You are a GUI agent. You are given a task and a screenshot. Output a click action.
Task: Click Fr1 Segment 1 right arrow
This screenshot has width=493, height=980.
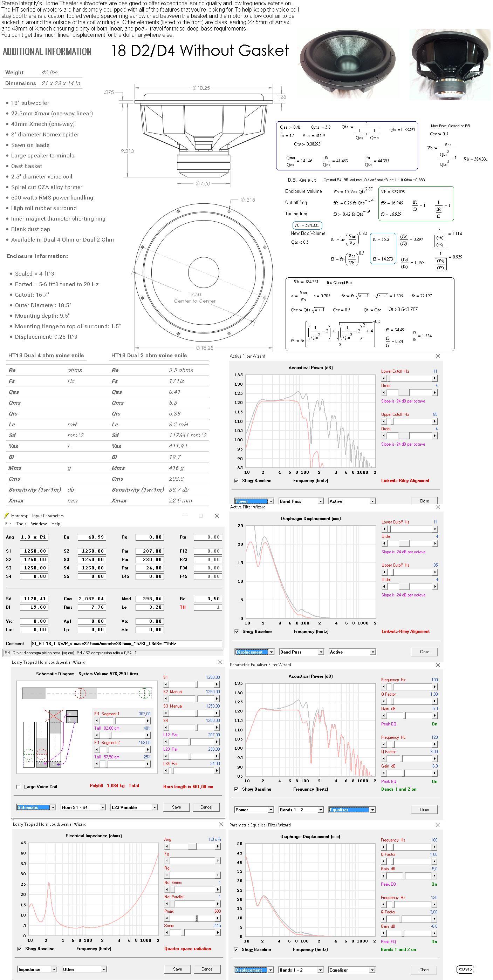[x=148, y=721]
